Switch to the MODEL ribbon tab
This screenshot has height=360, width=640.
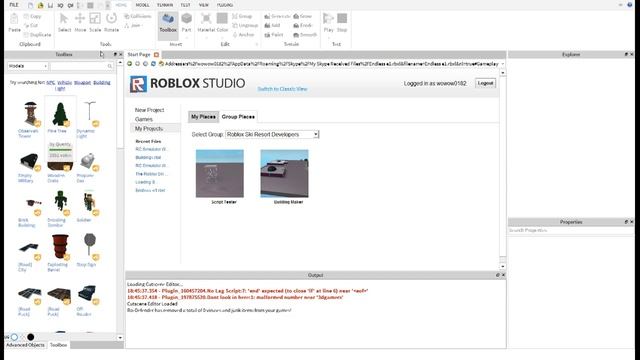pyautogui.click(x=142, y=5)
